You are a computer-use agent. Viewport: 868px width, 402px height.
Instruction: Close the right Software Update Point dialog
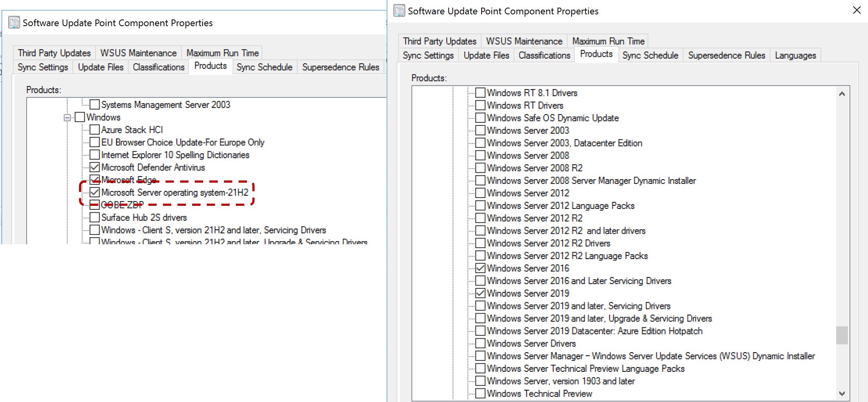(857, 10)
